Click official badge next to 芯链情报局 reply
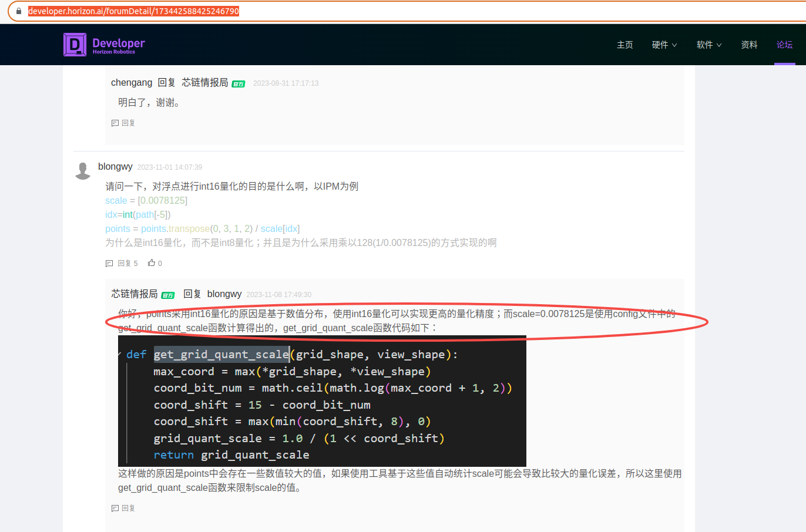Image resolution: width=806 pixels, height=532 pixels. (x=168, y=295)
